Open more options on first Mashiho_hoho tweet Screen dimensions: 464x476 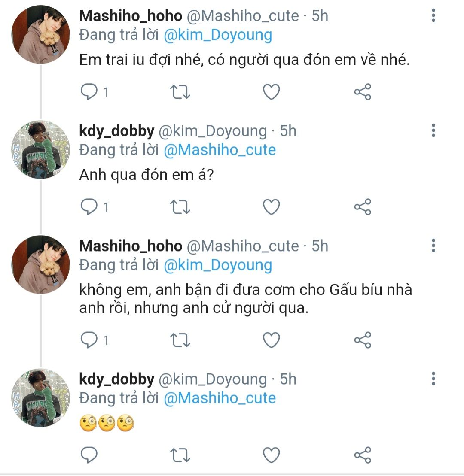point(433,16)
